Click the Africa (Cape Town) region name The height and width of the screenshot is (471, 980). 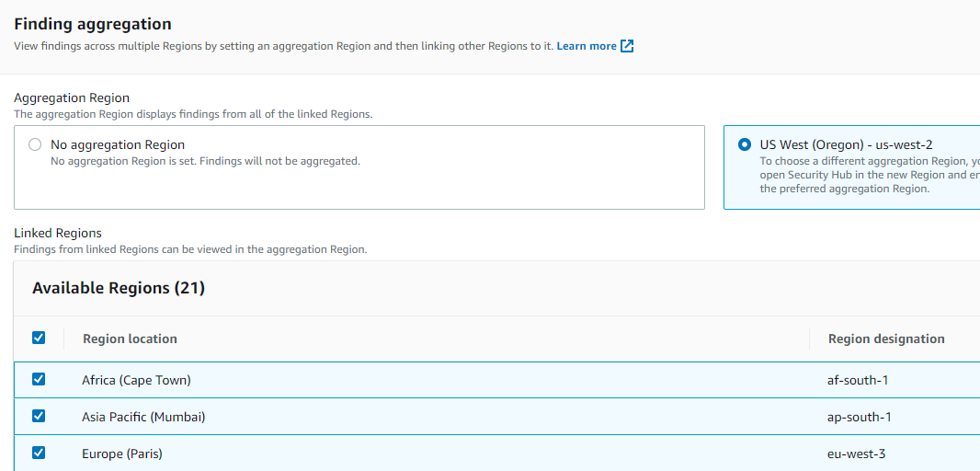pyautogui.click(x=136, y=380)
